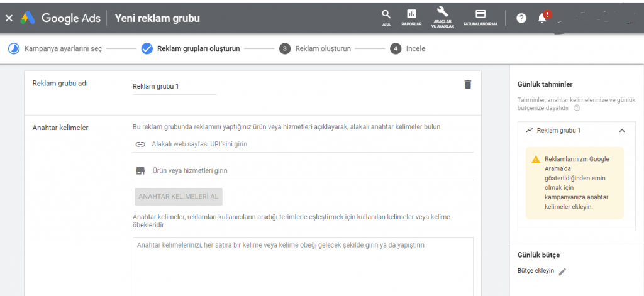Click the pencil icon next to Bütçe ekleyin
644x296 pixels.
coord(563,271)
